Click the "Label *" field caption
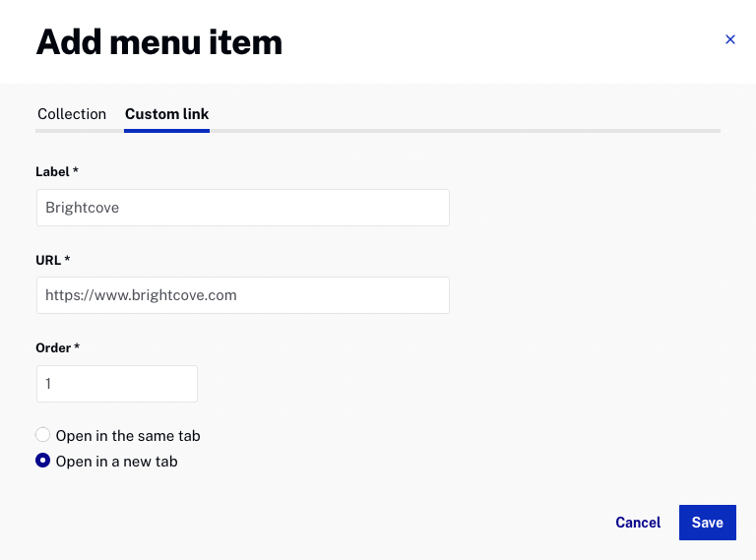Viewport: 756px width, 560px height. 57,172
